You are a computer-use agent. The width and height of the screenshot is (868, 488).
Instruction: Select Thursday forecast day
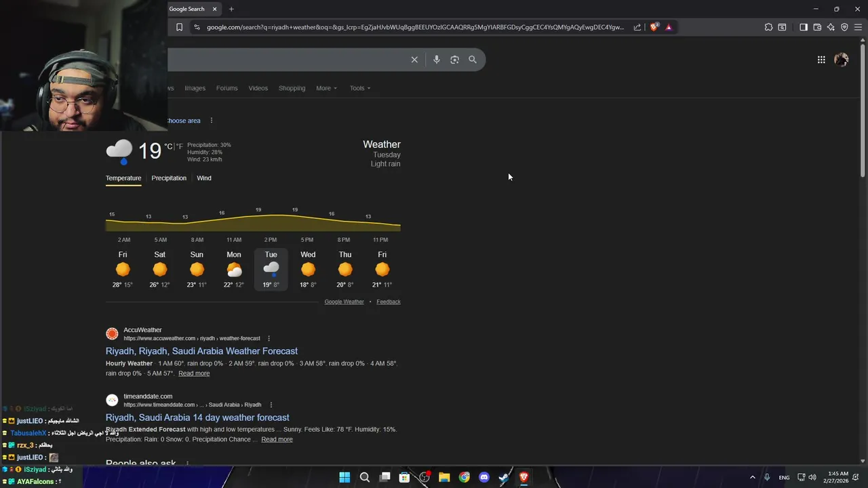pos(345,270)
